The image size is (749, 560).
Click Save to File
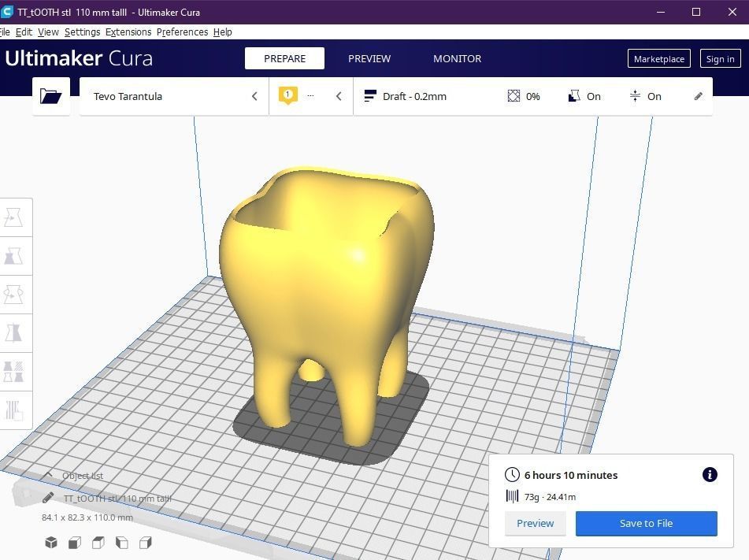(647, 523)
